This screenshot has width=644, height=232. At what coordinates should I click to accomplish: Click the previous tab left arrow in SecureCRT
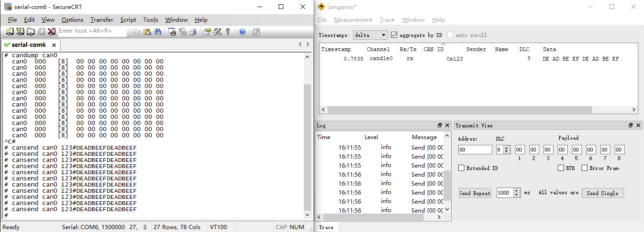299,45
